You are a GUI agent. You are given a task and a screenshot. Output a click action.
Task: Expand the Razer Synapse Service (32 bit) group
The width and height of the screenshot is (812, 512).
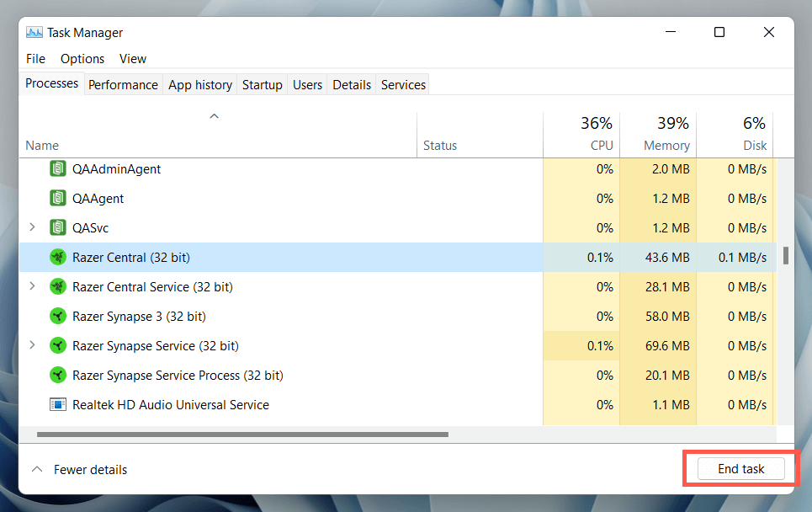[x=32, y=345]
